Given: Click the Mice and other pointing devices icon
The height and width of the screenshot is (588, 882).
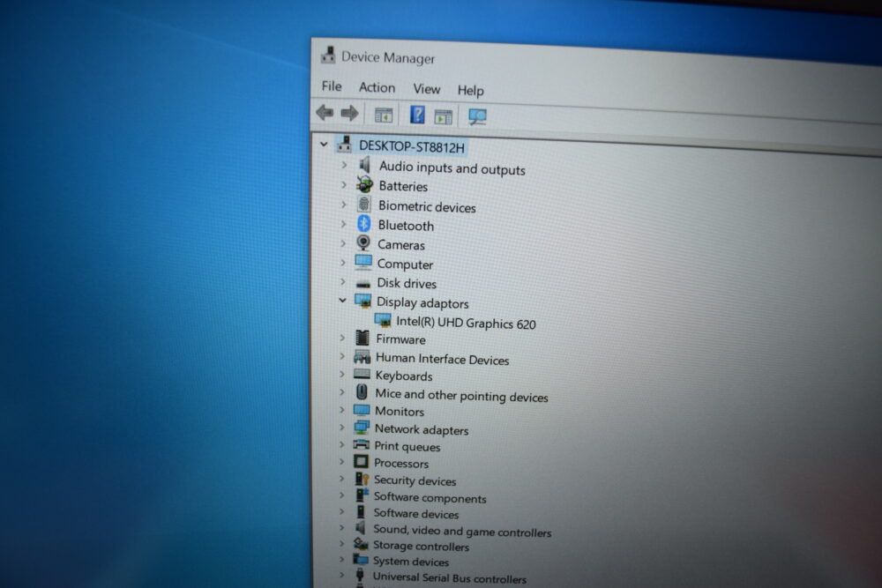Looking at the screenshot, I should pos(362,391).
